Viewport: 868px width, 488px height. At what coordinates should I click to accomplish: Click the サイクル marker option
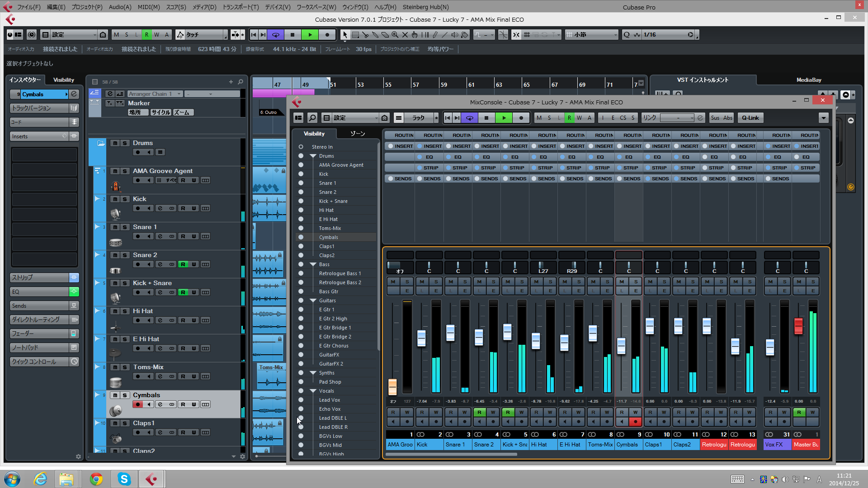pyautogui.click(x=160, y=113)
